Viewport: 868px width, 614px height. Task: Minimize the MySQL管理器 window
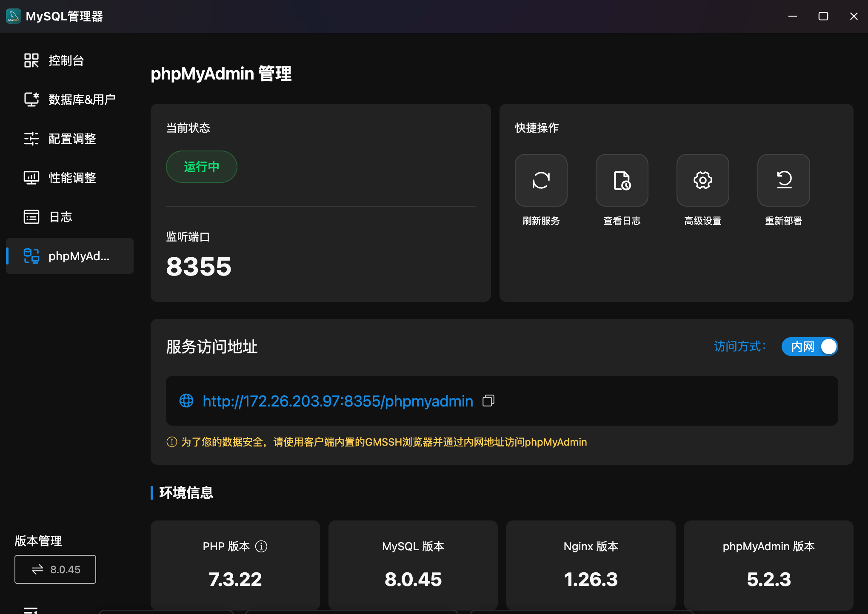point(793,16)
